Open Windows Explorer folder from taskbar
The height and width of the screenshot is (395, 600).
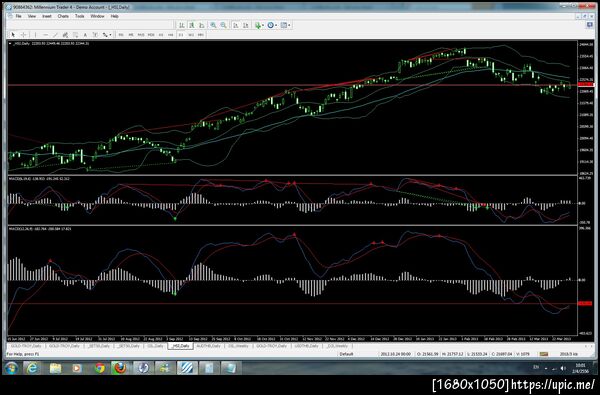(55, 368)
